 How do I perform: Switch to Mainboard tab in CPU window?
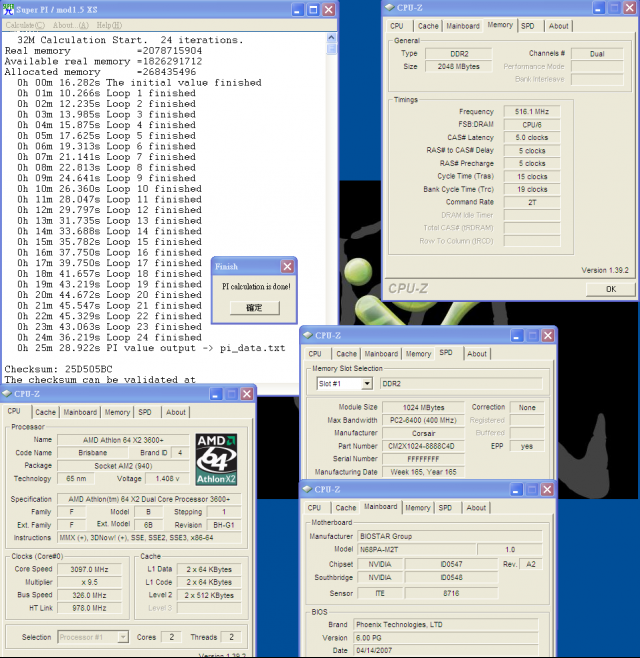click(x=80, y=412)
